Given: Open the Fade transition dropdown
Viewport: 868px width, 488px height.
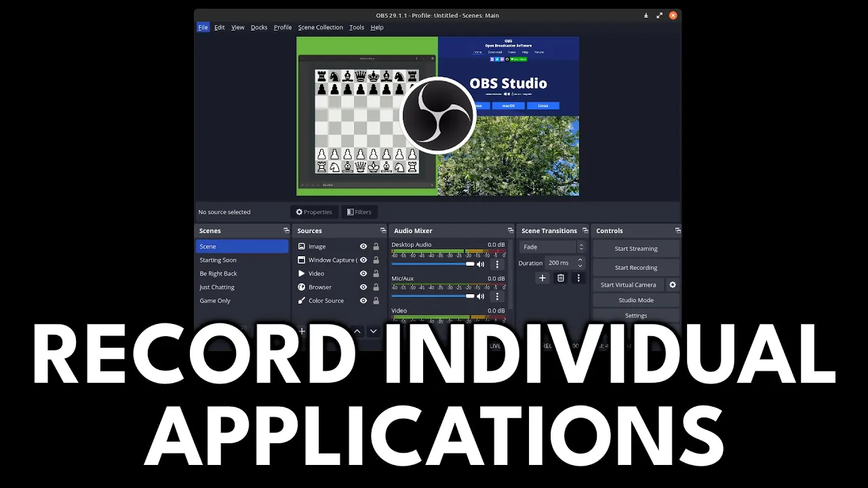Looking at the screenshot, I should (552, 247).
